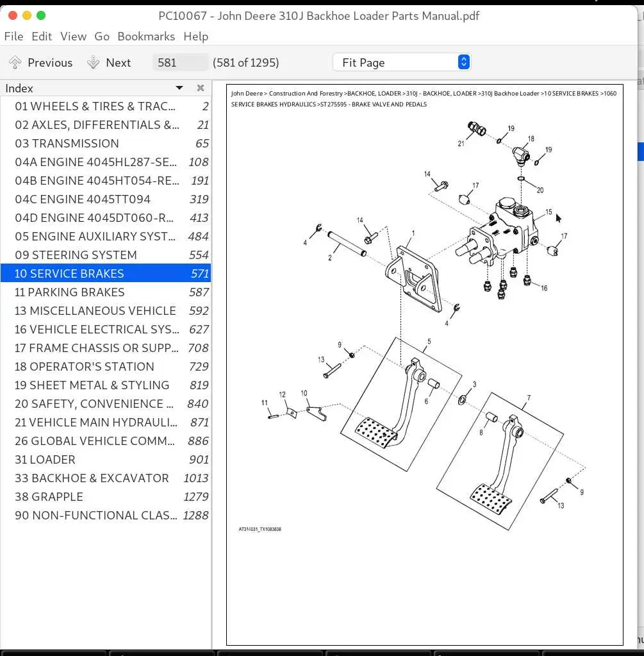Open the Edit menu
Image resolution: width=644 pixels, height=656 pixels.
point(42,37)
